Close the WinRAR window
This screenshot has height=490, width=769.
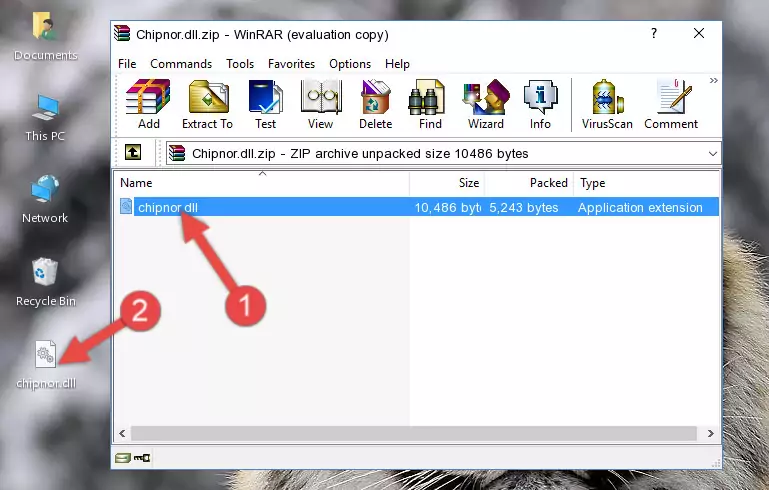pos(699,33)
